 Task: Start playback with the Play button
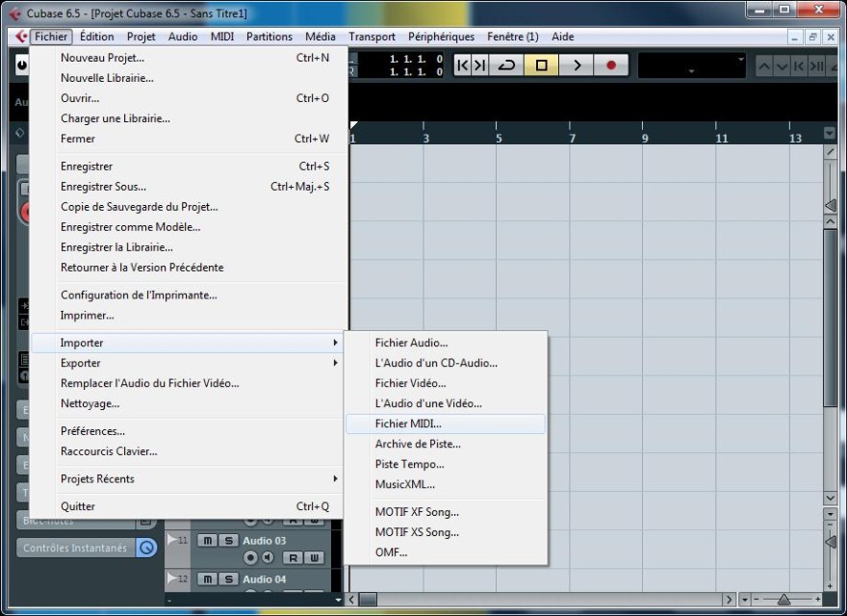pyautogui.click(x=577, y=65)
